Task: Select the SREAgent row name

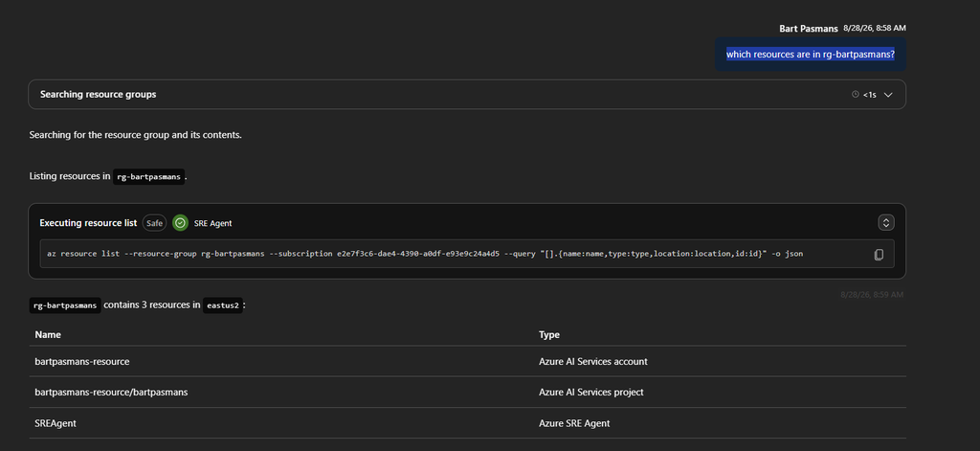Action: (55, 423)
